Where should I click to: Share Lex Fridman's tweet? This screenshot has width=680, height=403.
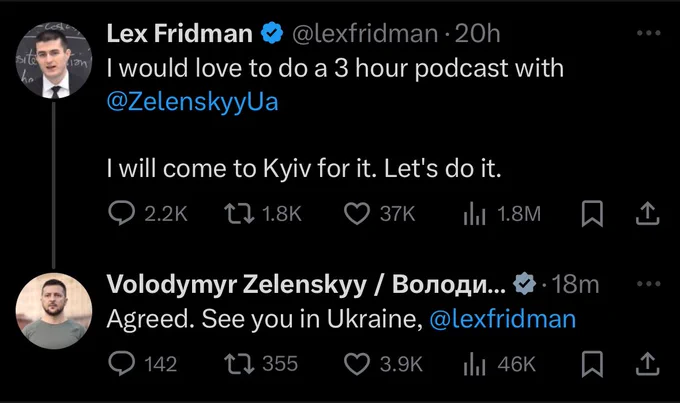coord(647,213)
